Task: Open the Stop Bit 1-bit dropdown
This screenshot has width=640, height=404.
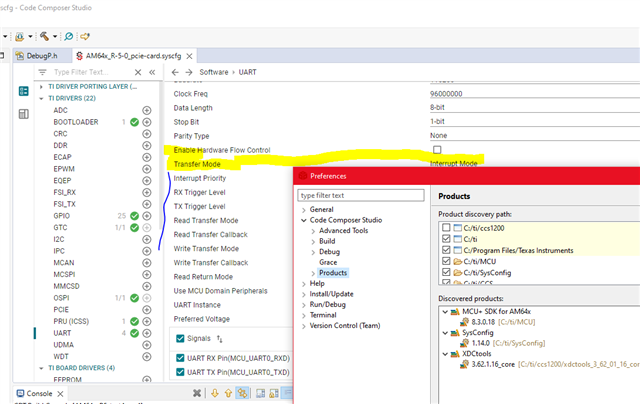Action: pyautogui.click(x=535, y=122)
